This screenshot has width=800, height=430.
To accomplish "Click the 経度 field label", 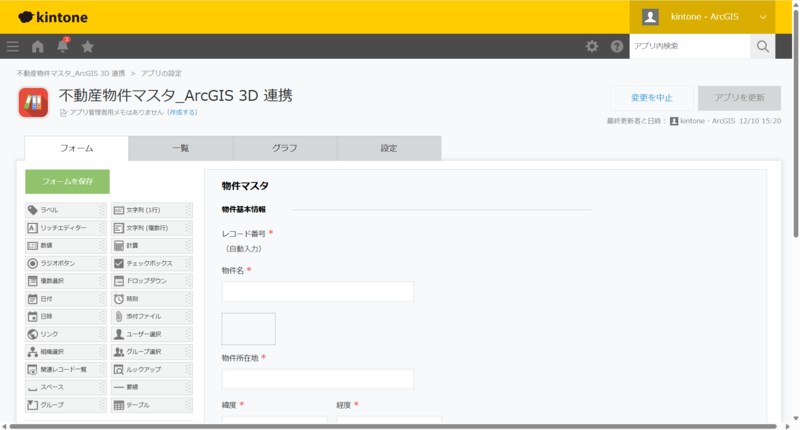I will (343, 405).
